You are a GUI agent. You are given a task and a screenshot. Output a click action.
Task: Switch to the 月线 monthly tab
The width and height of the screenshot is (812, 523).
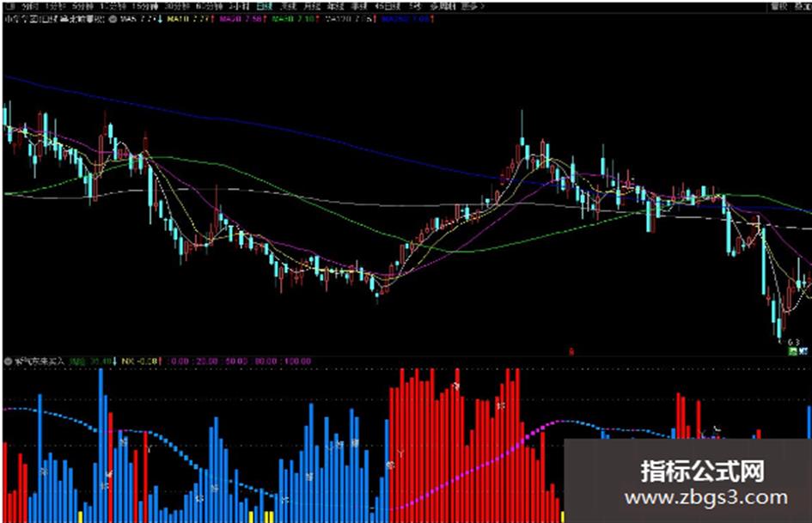(x=311, y=6)
